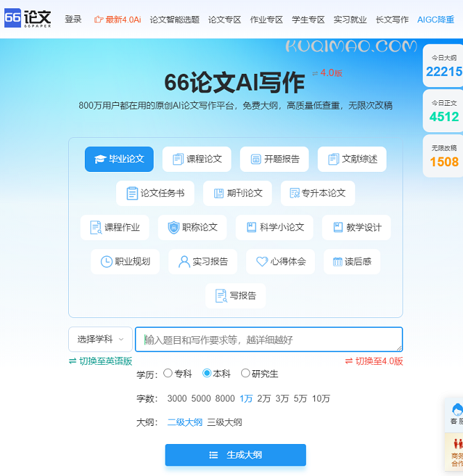Click the 今日正文 4512 counter card
The image size is (463, 476).
(x=444, y=111)
